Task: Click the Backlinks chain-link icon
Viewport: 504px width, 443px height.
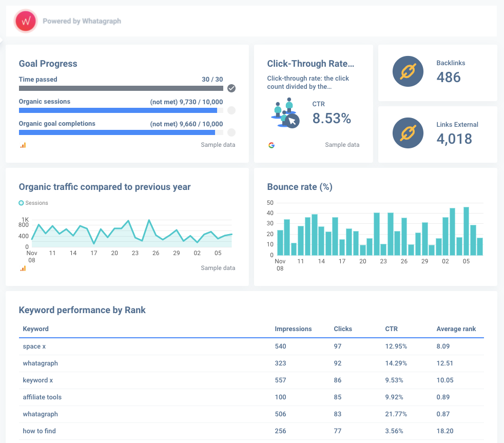Action: (x=408, y=71)
